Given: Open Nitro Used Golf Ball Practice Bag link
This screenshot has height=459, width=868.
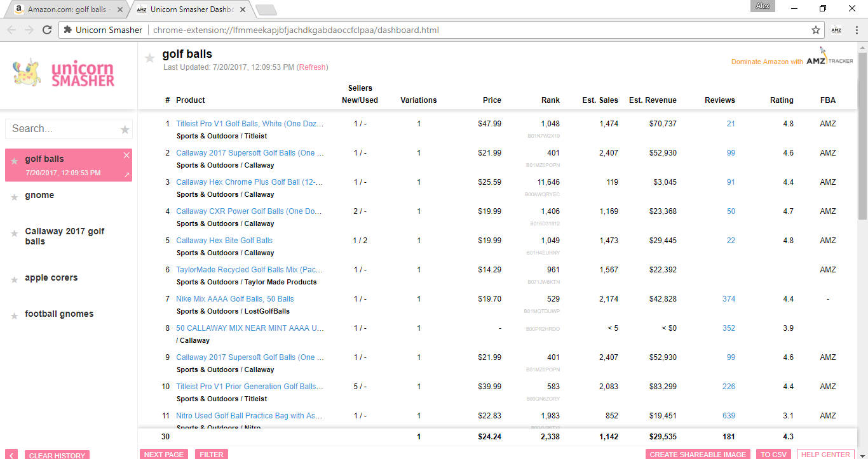Looking at the screenshot, I should point(249,416).
